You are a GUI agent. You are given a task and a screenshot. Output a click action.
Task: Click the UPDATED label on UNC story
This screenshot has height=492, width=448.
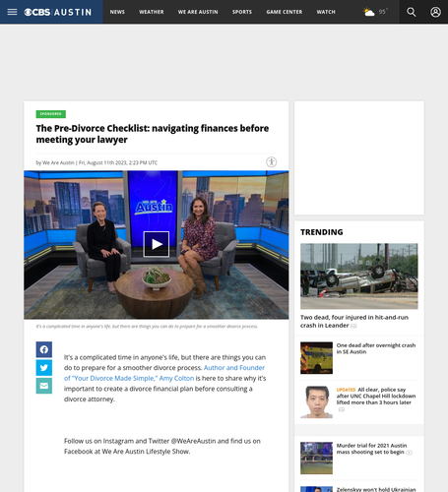coord(346,390)
